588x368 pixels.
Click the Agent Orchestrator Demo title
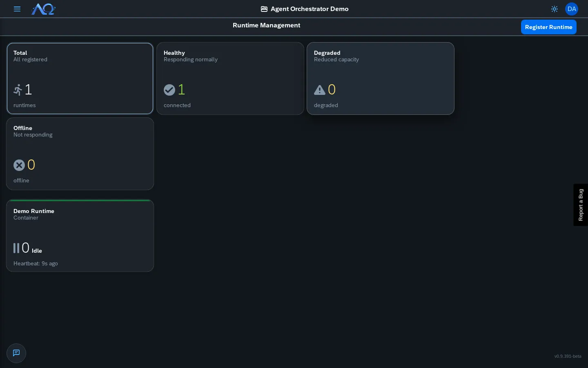[x=310, y=9]
